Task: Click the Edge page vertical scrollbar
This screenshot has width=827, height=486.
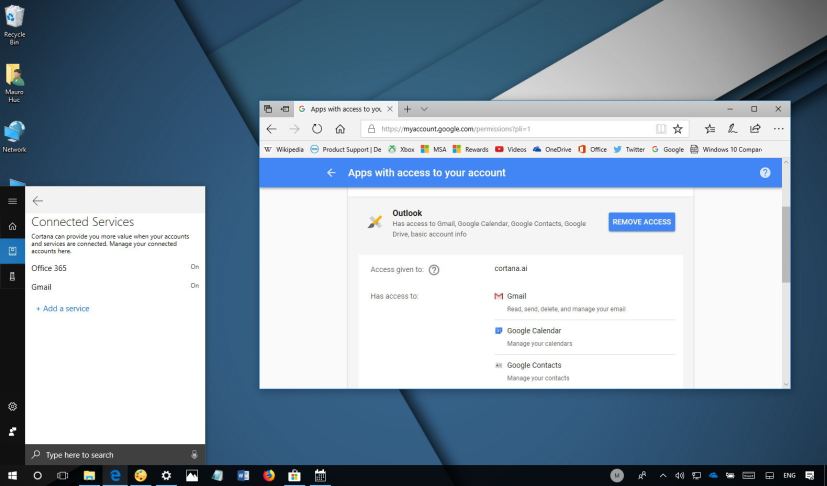Action: point(786,244)
